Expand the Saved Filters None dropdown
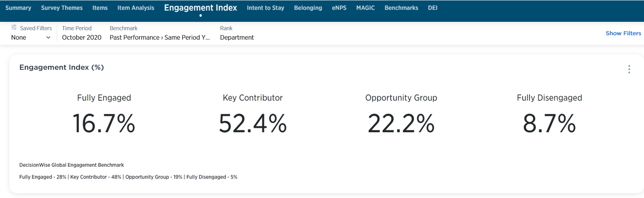The image size is (644, 198). tap(31, 38)
